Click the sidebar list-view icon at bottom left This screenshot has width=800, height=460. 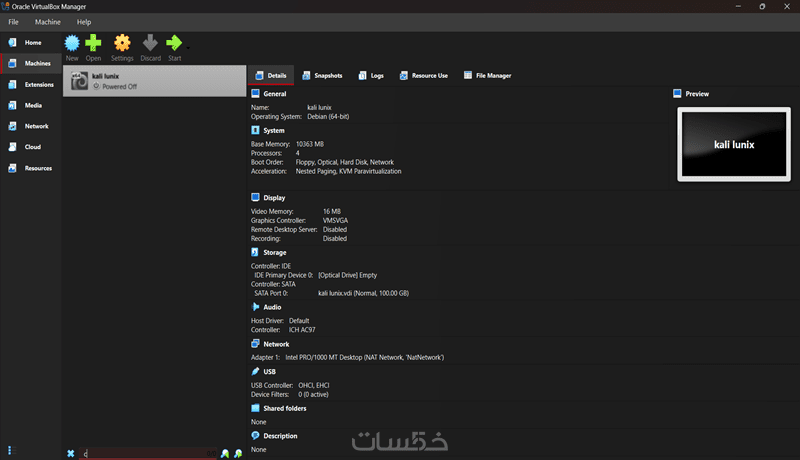pos(12,450)
